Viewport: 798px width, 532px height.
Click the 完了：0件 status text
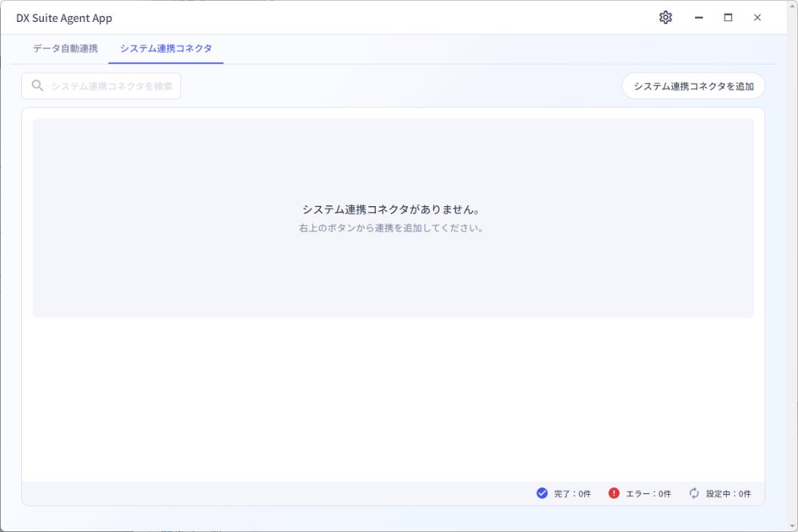click(572, 494)
